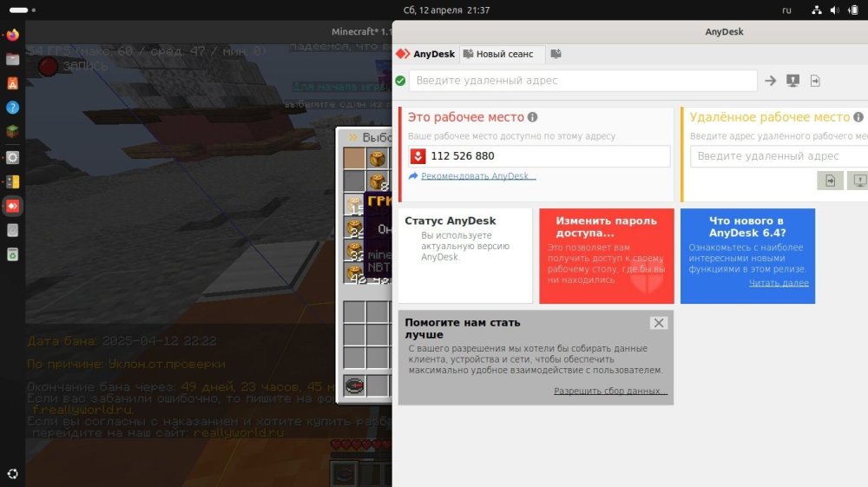The image size is (868, 487).
Task: Click the blue share arrow before 'Рекомендовать AnyDesk'
Action: click(x=413, y=176)
